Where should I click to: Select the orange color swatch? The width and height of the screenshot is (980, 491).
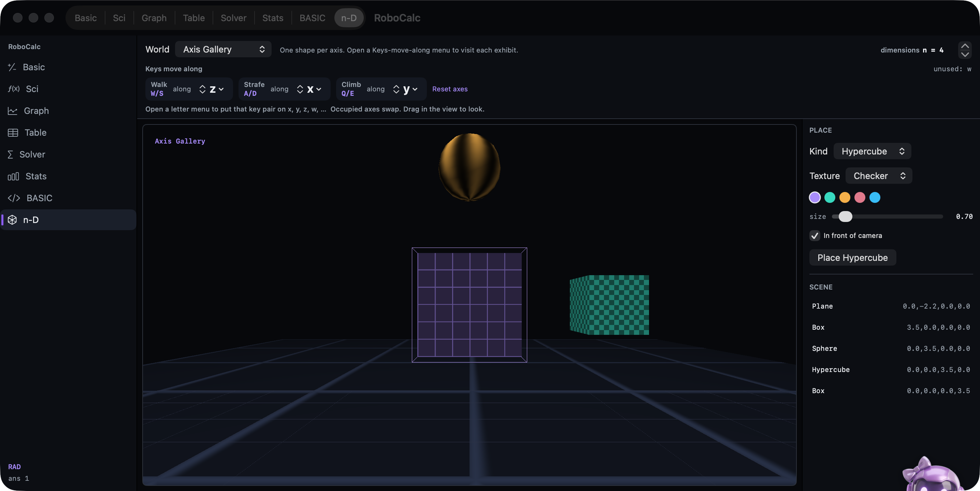click(845, 198)
